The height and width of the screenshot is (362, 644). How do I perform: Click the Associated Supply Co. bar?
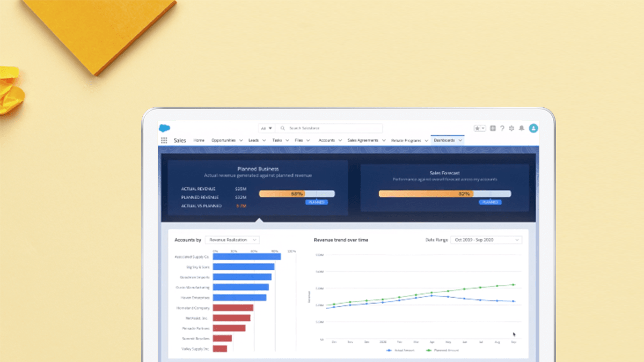[247, 257]
